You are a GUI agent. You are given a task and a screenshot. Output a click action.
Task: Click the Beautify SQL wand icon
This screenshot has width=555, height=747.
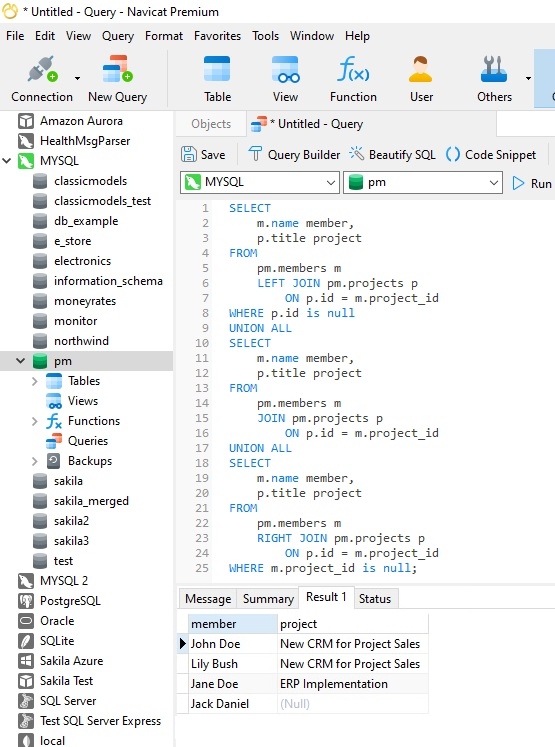356,154
